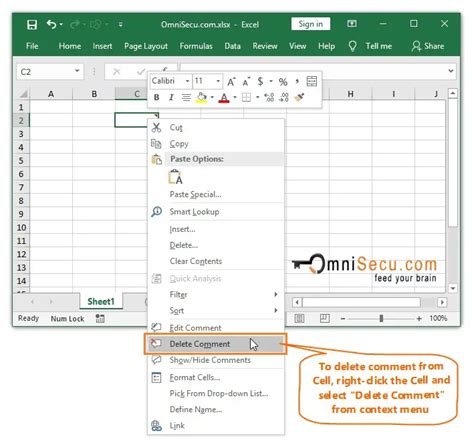Switch to the Data tab
Image resolution: width=474 pixels, height=447 pixels.
click(232, 46)
